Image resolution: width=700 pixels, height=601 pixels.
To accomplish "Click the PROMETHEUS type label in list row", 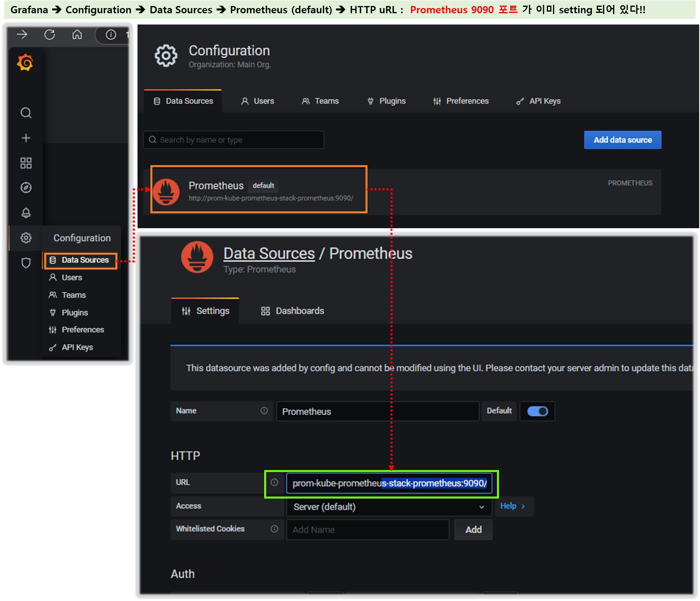I will point(630,183).
